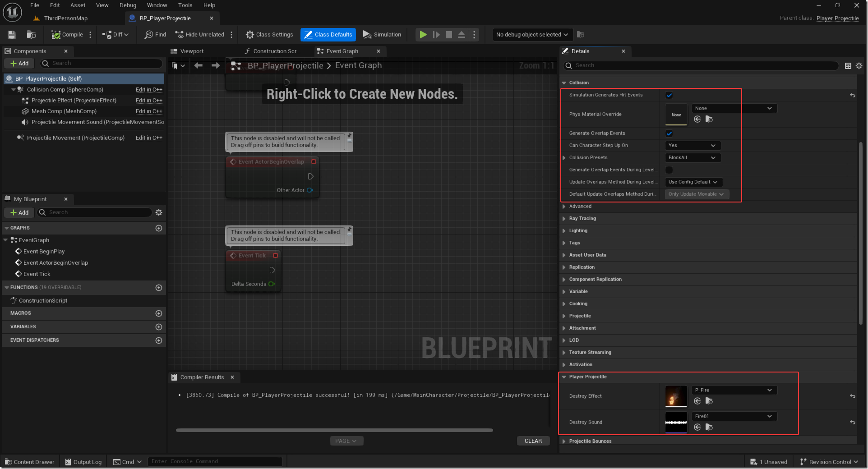This screenshot has width=868, height=469.
Task: Clear the compiler results with CLEAR
Action: tap(533, 441)
